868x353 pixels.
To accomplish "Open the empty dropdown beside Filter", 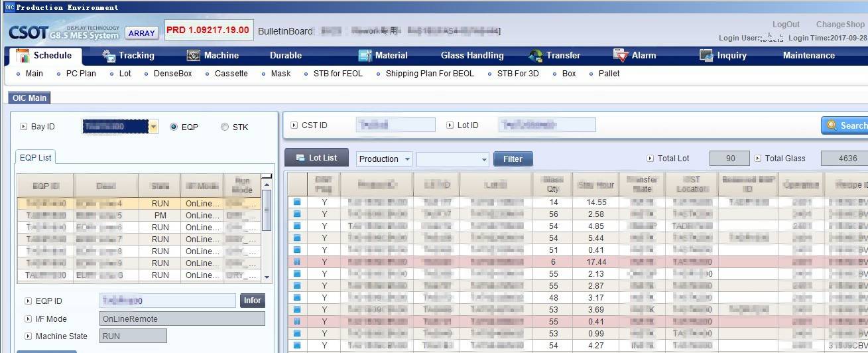I will (x=484, y=159).
